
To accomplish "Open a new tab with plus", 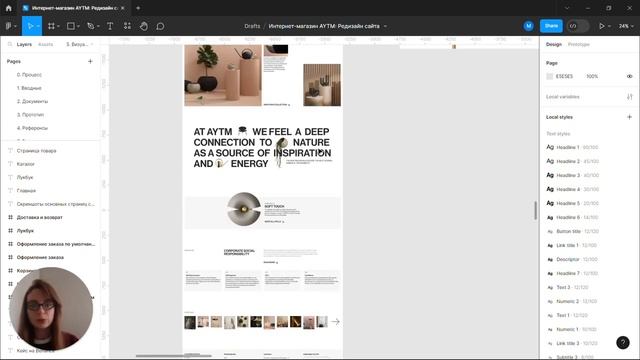I will tap(138, 8).
